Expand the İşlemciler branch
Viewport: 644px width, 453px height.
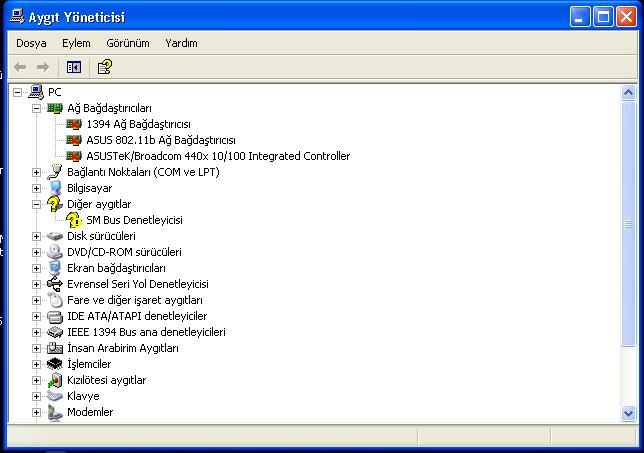point(37,365)
